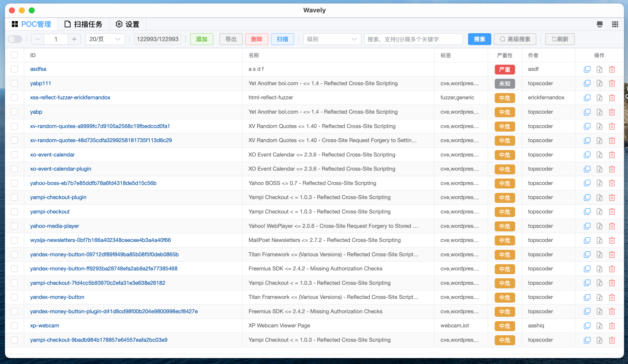Delete xv-random-quotes-48d735cdfa3299258181735f113d6c29 row

click(x=612, y=140)
